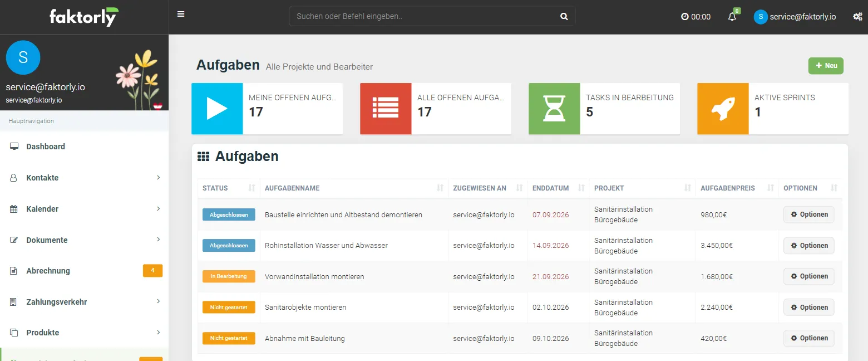Sort by AUFGABENPREIS column arrows
The height and width of the screenshot is (361, 868).
pyautogui.click(x=771, y=188)
